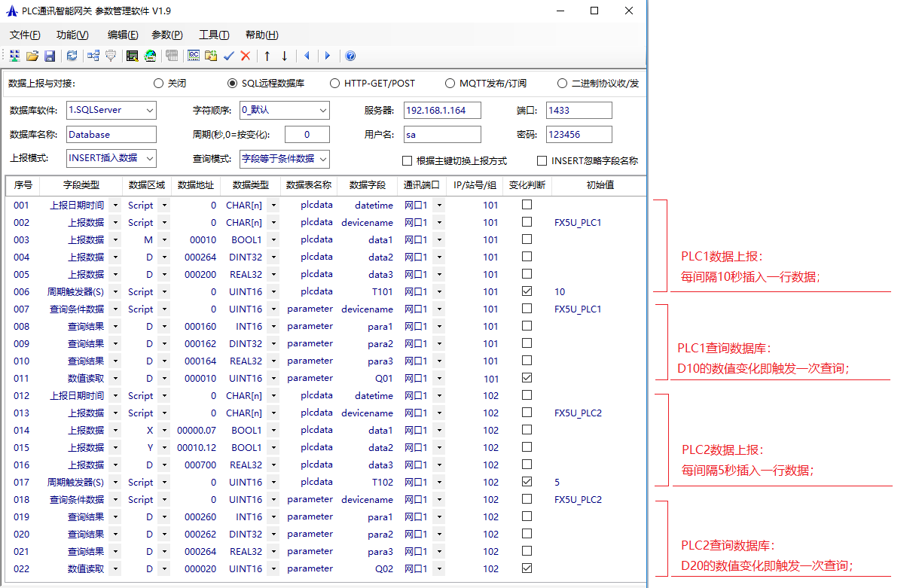Click the red X delete icon
Image resolution: width=919 pixels, height=588 pixels.
click(x=246, y=56)
